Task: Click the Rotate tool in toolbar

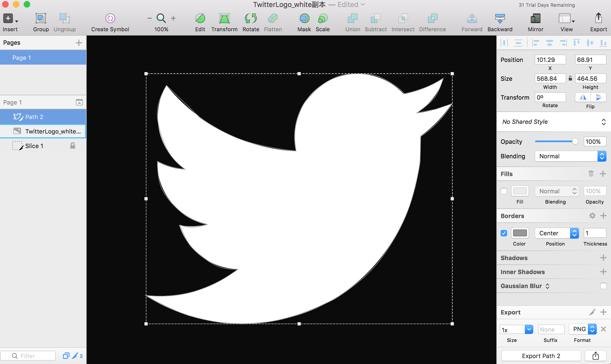Action: [x=251, y=19]
